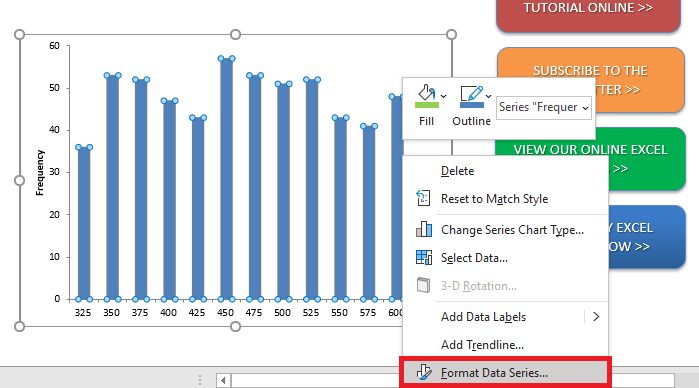Click the tallest bar above 450
The image size is (699, 388).
click(x=226, y=179)
